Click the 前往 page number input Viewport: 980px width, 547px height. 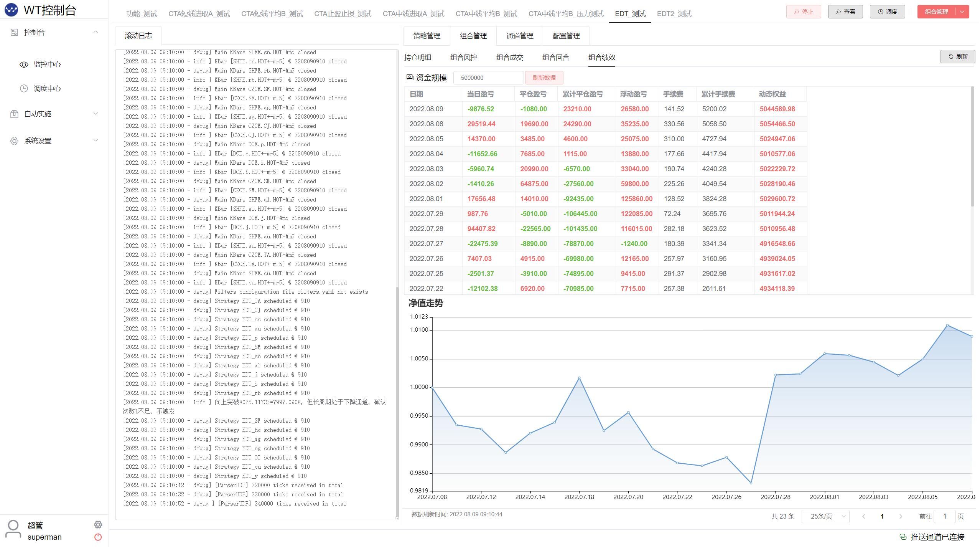tap(944, 516)
